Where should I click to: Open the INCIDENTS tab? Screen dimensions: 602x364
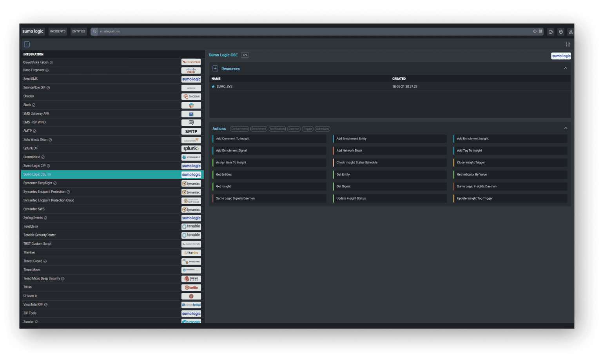(x=58, y=31)
